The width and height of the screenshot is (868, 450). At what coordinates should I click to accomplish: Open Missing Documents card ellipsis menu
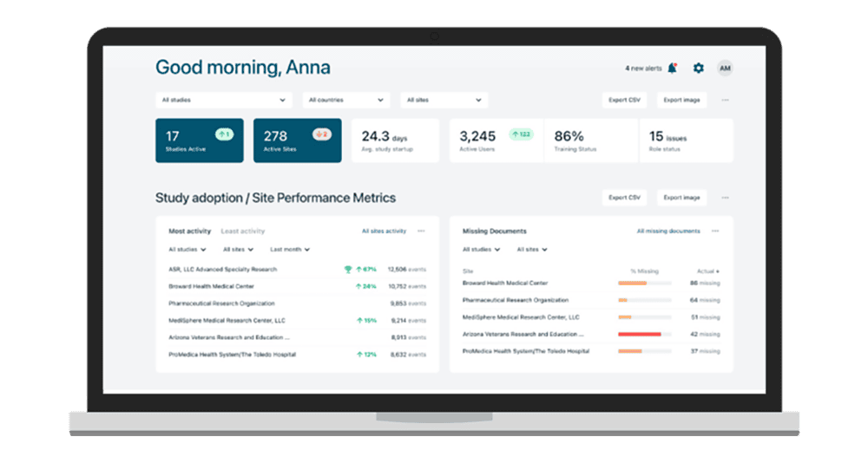tap(715, 232)
